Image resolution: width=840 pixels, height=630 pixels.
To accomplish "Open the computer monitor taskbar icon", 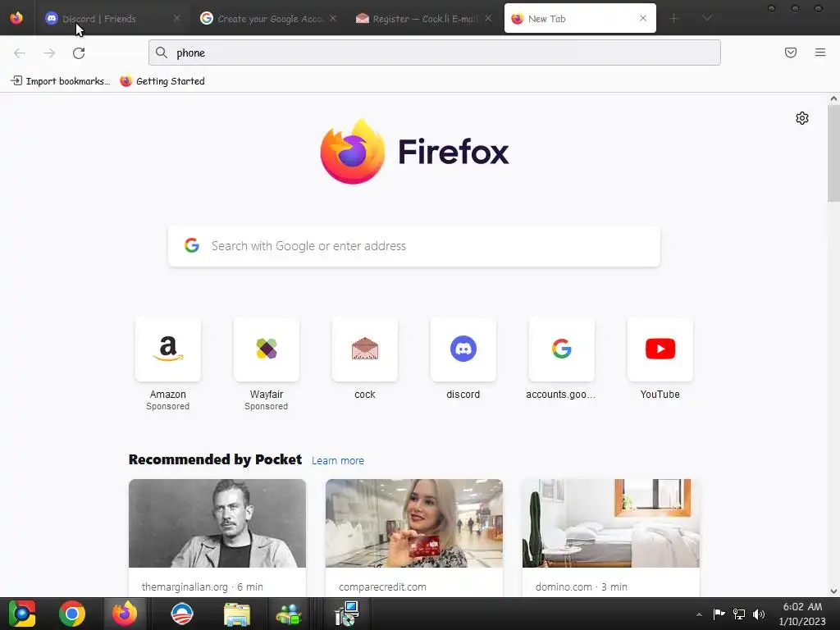I will pos(347,614).
